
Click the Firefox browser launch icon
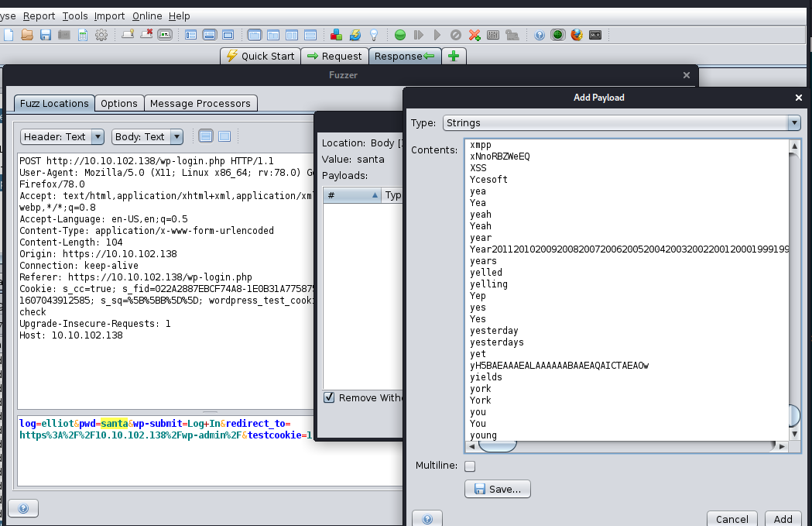pos(577,35)
